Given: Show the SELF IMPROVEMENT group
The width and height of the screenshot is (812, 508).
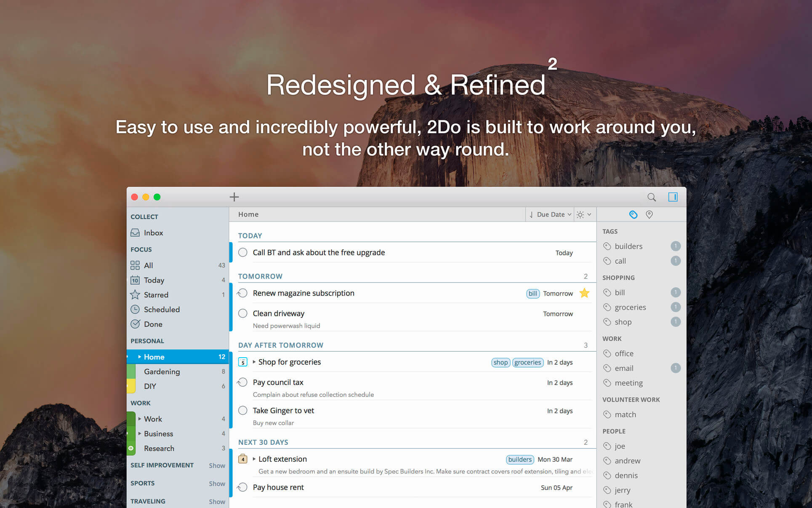Looking at the screenshot, I should [x=217, y=465].
